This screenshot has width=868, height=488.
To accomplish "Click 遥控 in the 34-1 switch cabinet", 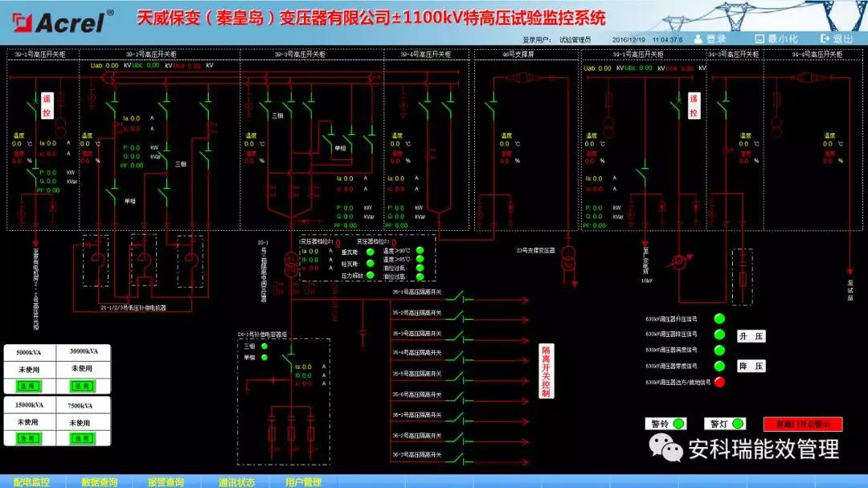I will 694,105.
